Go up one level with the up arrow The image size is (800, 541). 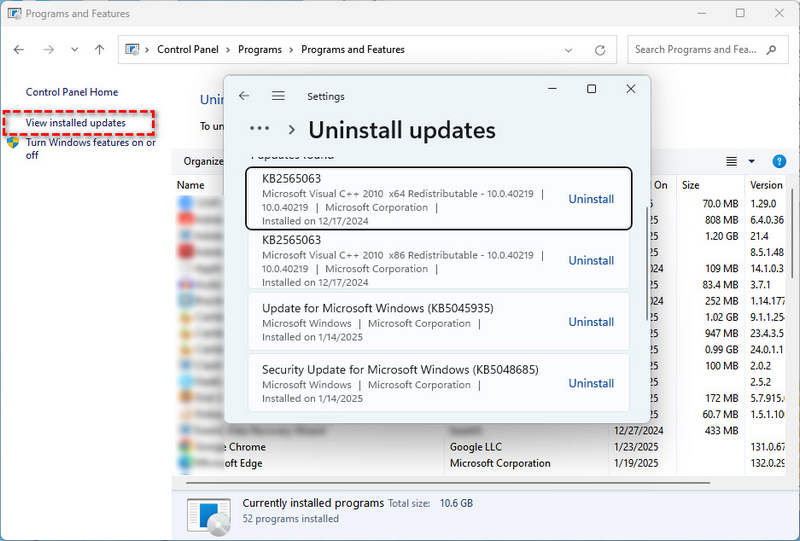coord(99,50)
